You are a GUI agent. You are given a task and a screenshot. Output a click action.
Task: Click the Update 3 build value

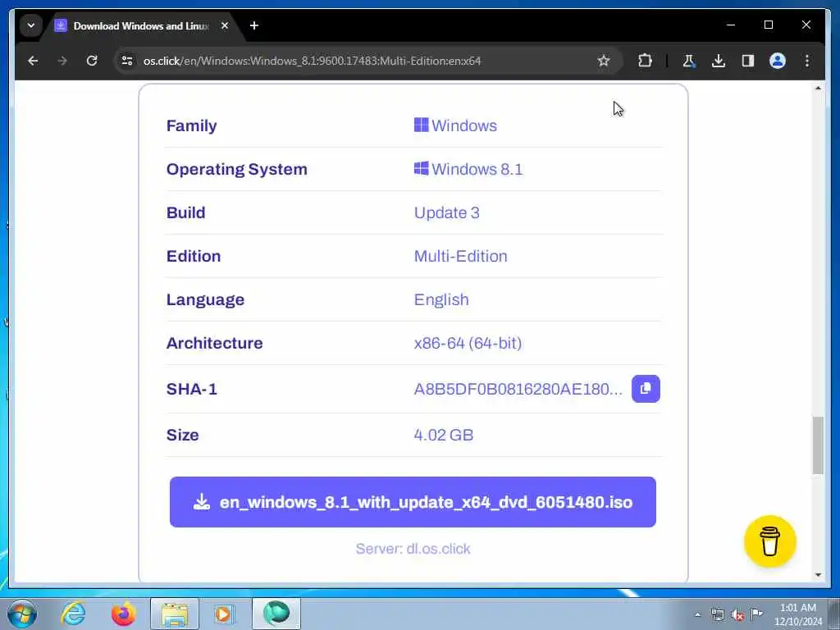(447, 212)
